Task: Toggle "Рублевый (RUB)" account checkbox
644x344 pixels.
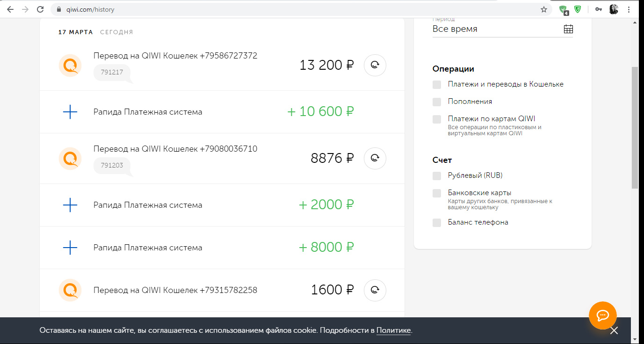Action: point(437,176)
